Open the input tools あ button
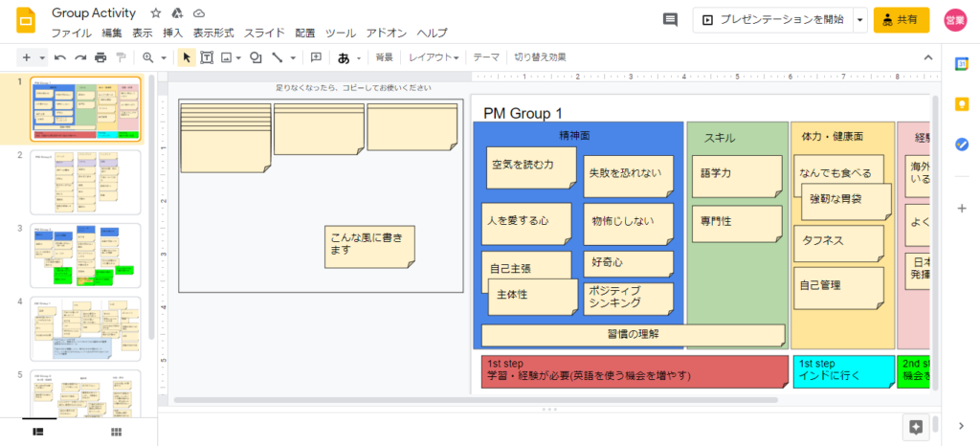This screenshot has width=980, height=446. tap(344, 58)
